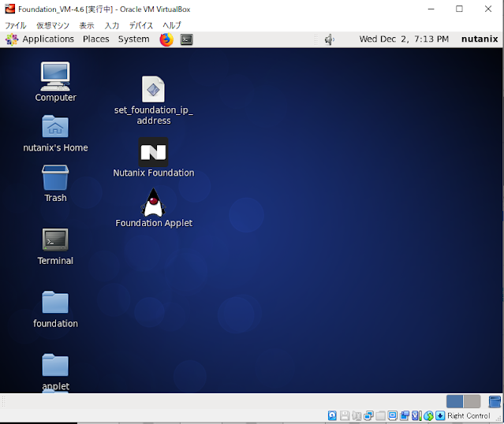Click the volume speaker icon
Image resolution: width=504 pixels, height=424 pixels.
point(329,39)
